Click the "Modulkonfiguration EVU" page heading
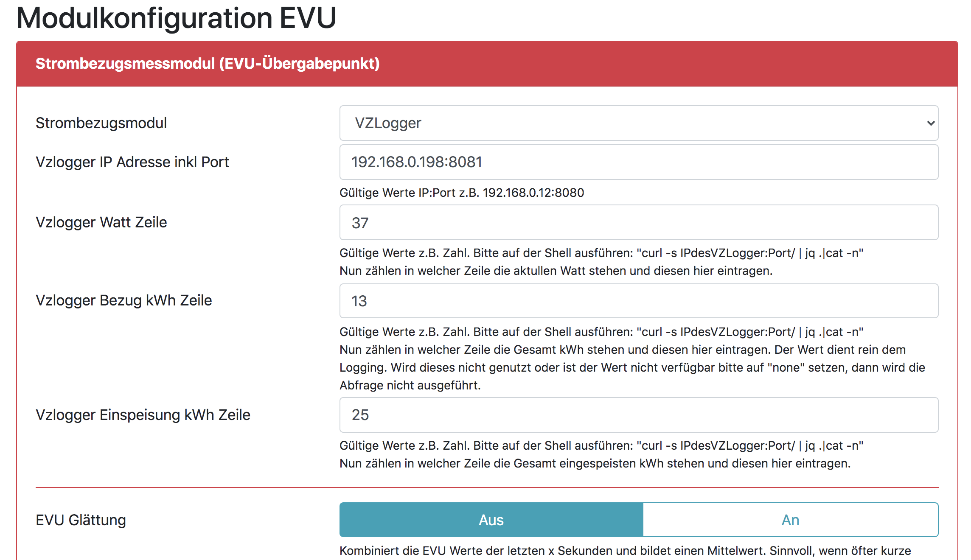The height and width of the screenshot is (560, 971). click(x=176, y=18)
